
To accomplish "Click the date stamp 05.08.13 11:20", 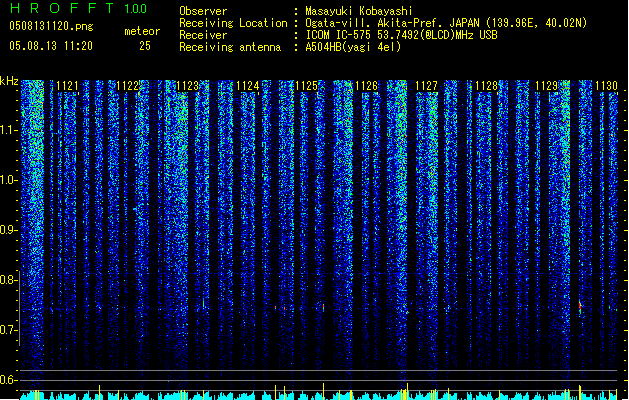I will (x=51, y=46).
